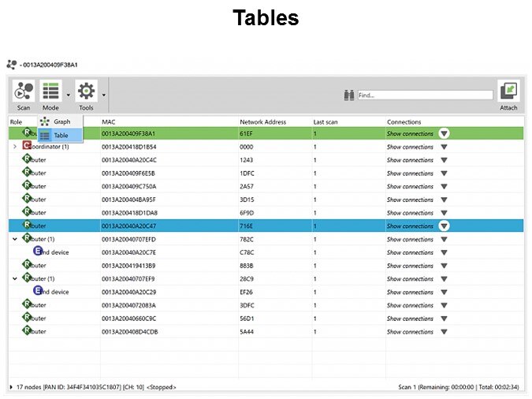Click the Scan network icon
This screenshot has height=399, width=532.
pyautogui.click(x=24, y=91)
